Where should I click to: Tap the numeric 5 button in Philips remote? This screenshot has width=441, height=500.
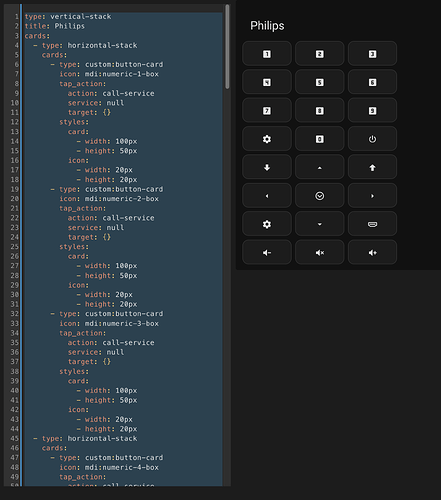pyautogui.click(x=319, y=82)
